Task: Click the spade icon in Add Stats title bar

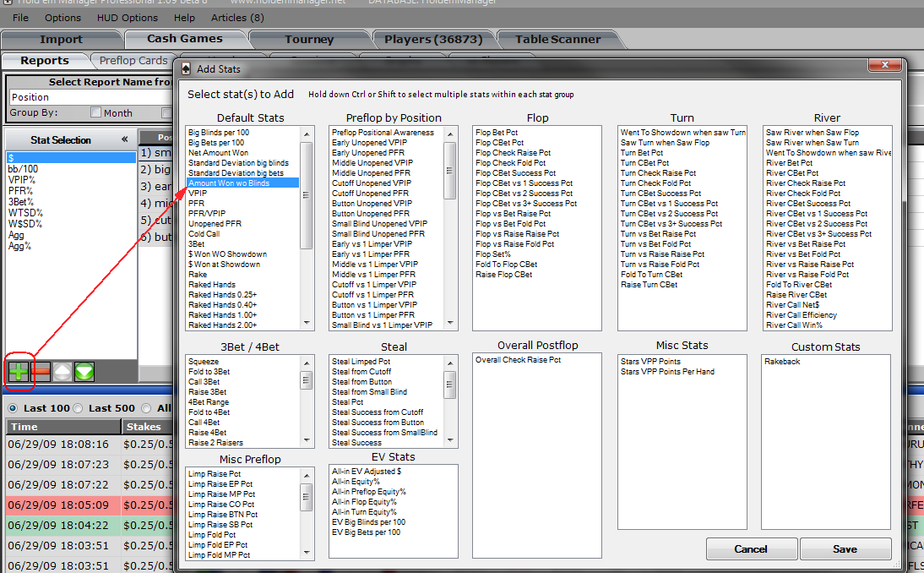Action: (x=184, y=68)
